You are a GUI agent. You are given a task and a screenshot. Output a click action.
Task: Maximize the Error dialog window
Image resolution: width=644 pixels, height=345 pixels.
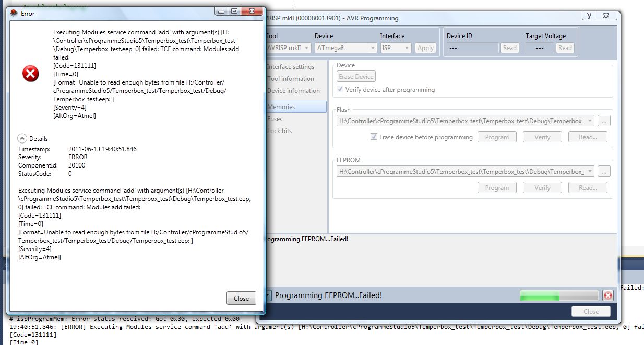(234, 11)
